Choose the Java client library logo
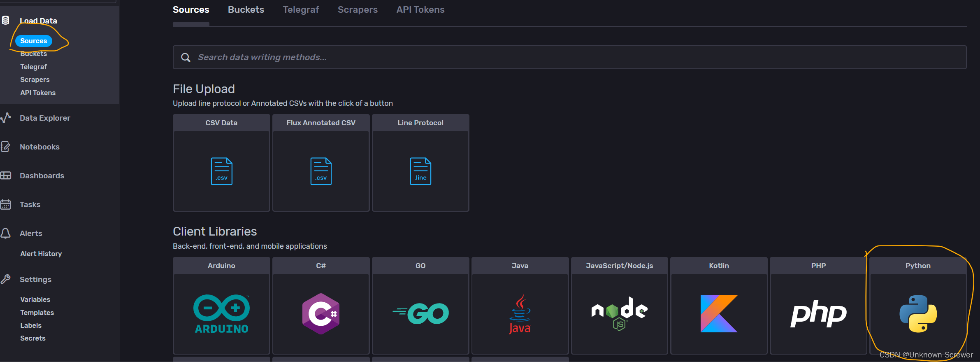Screen dimensions: 980x362 click(x=520, y=314)
